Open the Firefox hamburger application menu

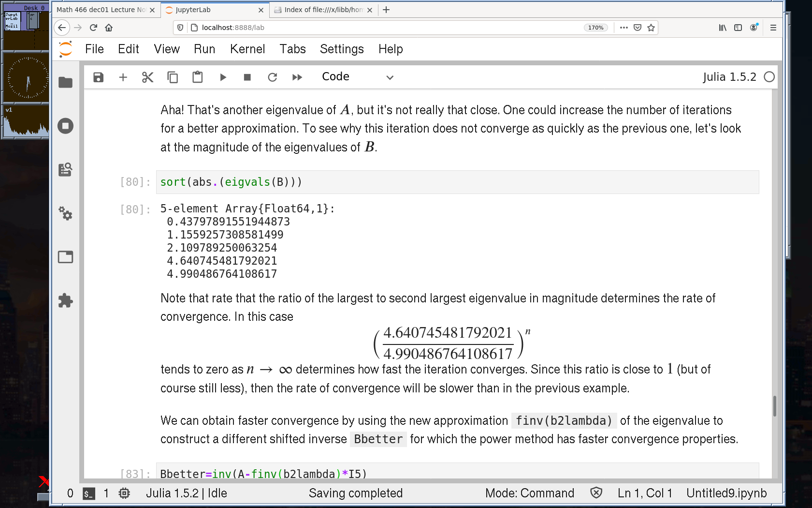coord(773,28)
